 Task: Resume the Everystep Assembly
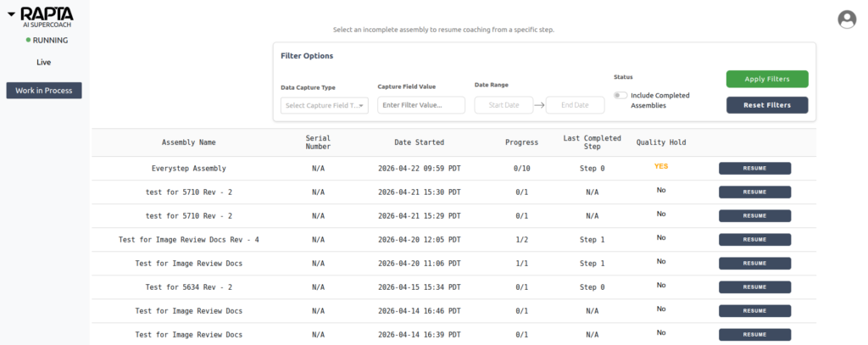tap(754, 168)
